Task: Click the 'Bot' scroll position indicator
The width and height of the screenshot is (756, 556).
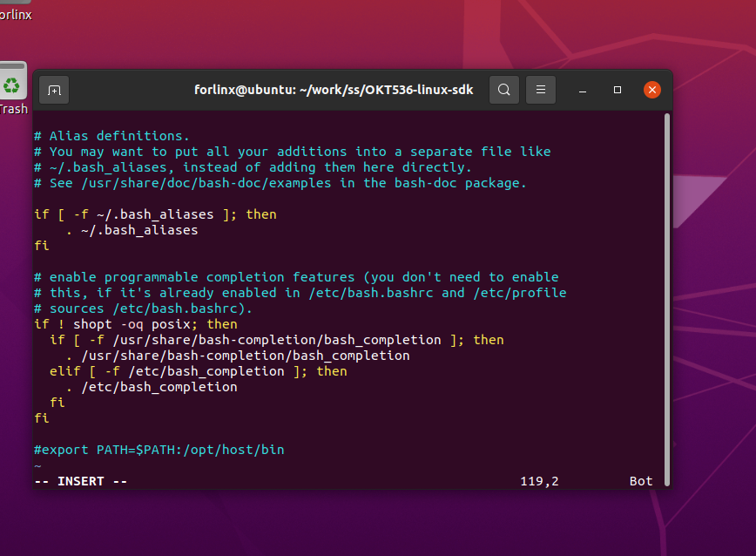Action: coord(641,481)
